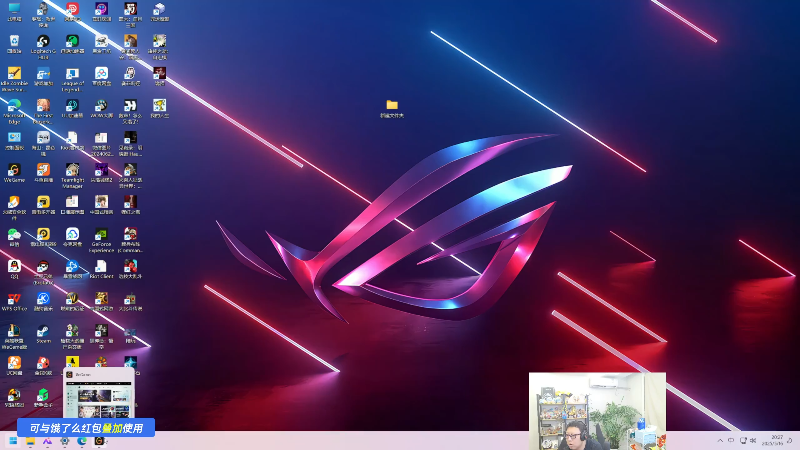Select the WeGame window preview thumbnail

pos(99,393)
